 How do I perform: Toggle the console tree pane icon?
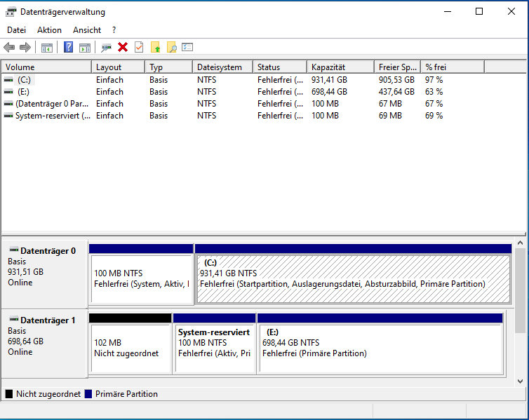coord(47,48)
